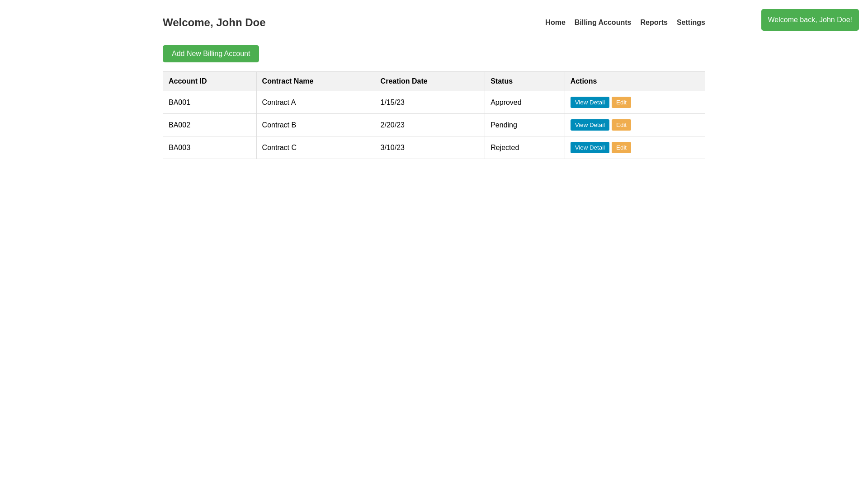The height and width of the screenshot is (488, 868).
Task: Click the Contract Name column header
Action: point(288,81)
